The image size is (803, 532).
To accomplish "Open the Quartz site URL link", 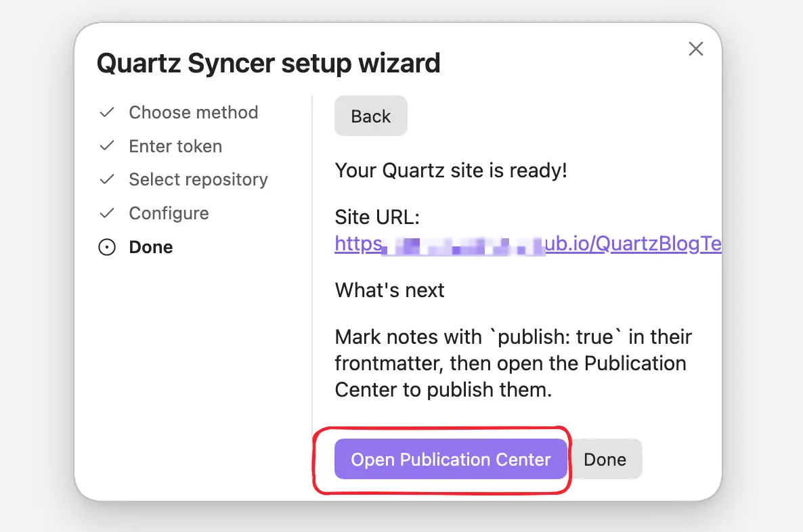I will (528, 244).
